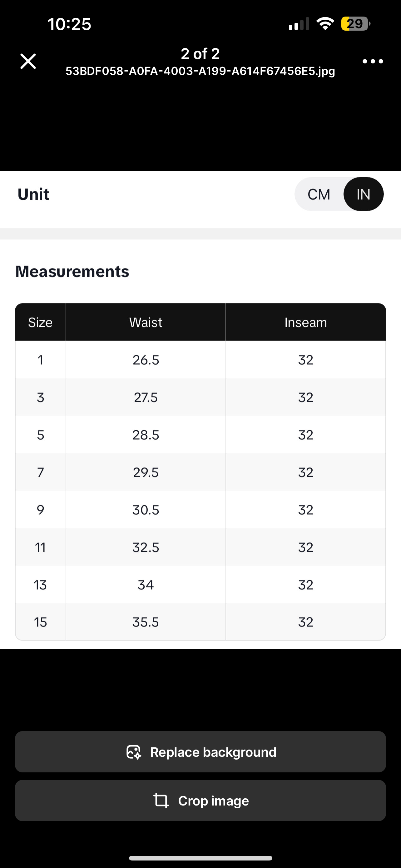Tap the Size column header

[x=40, y=322]
